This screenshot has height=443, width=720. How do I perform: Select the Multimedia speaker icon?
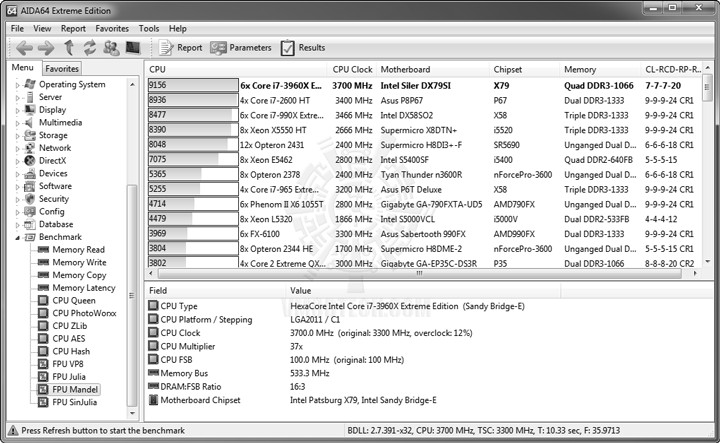[x=29, y=123]
